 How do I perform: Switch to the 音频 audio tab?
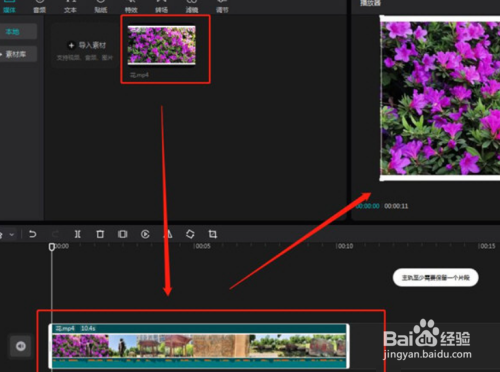coord(40,7)
